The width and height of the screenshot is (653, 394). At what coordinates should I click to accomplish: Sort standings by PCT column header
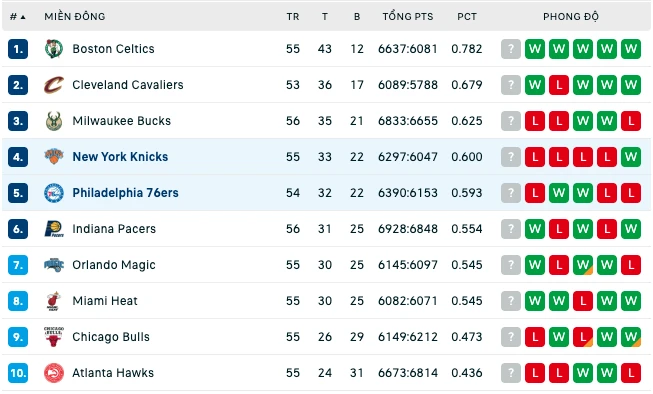[x=467, y=17]
